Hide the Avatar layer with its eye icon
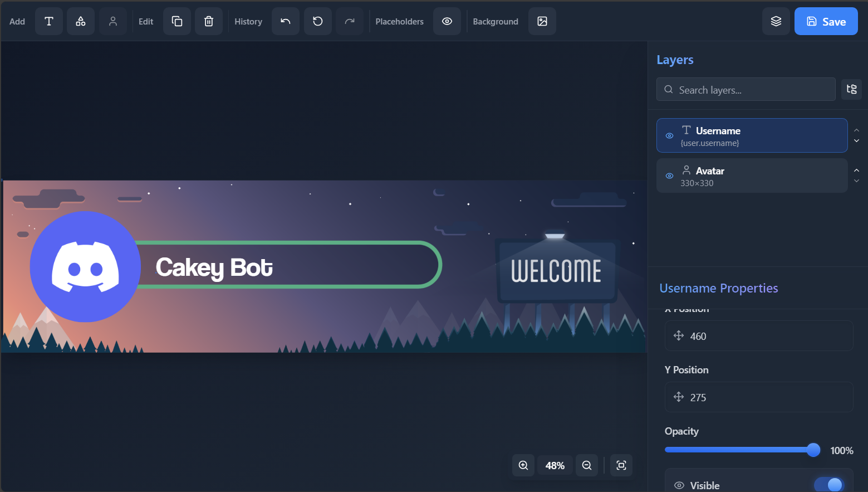This screenshot has width=868, height=492. [670, 176]
